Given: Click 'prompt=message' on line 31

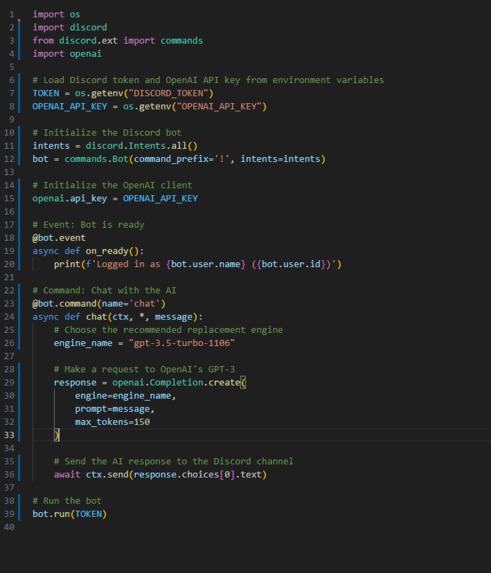Looking at the screenshot, I should tap(112, 409).
